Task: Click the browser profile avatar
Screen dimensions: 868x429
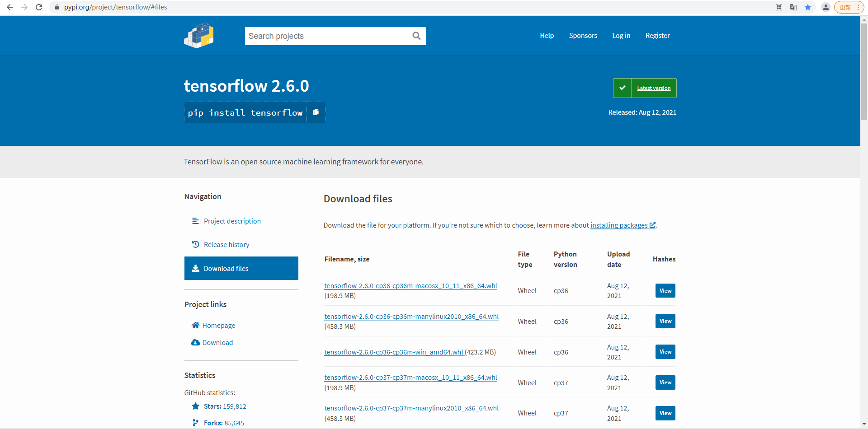Action: [x=826, y=7]
